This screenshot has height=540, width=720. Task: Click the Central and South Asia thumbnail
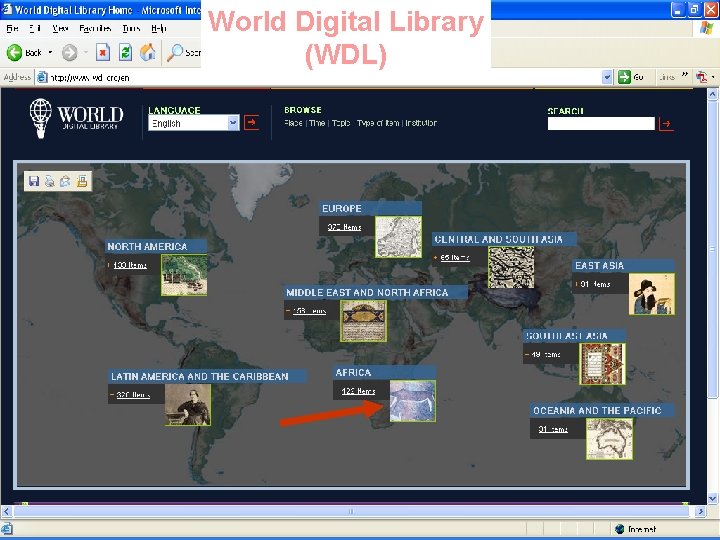coord(511,267)
